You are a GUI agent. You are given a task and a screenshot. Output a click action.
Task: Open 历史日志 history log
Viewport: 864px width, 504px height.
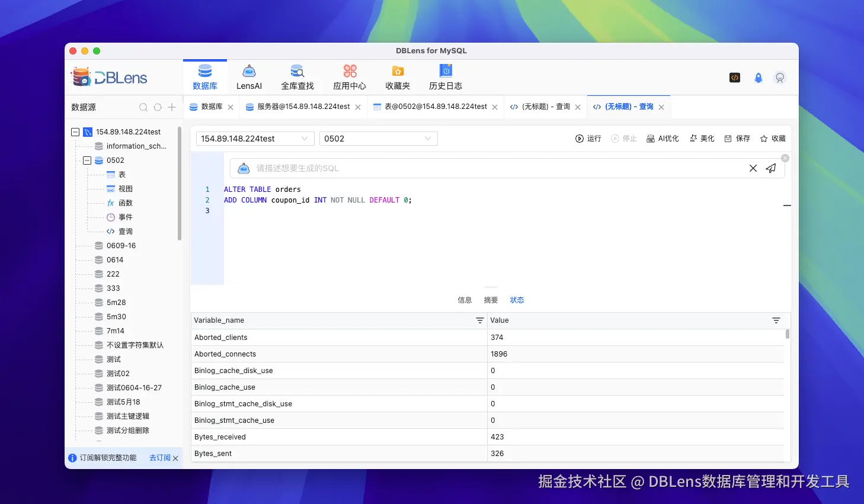(x=446, y=77)
